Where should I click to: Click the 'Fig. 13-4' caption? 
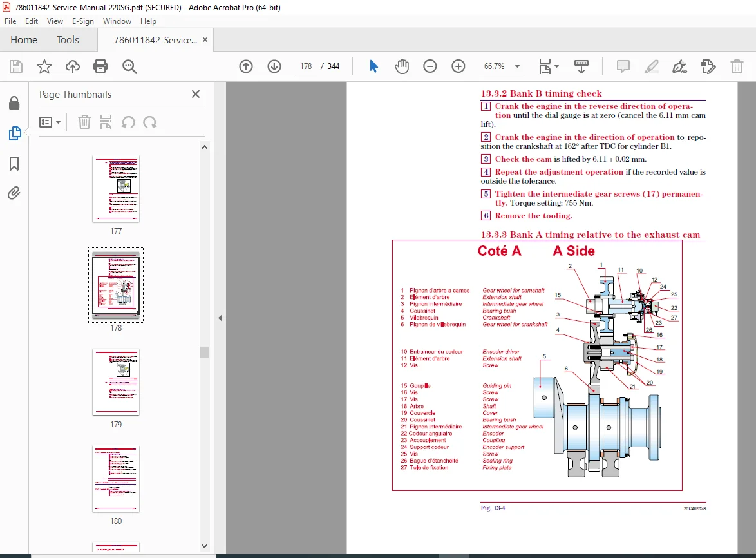[x=493, y=508]
